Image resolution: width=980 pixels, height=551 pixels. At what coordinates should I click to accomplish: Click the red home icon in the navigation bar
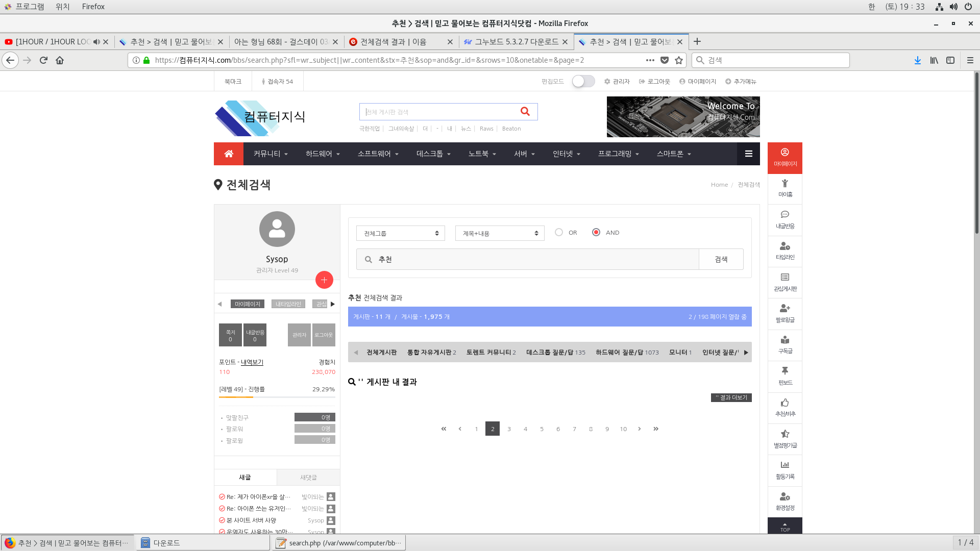(229, 154)
